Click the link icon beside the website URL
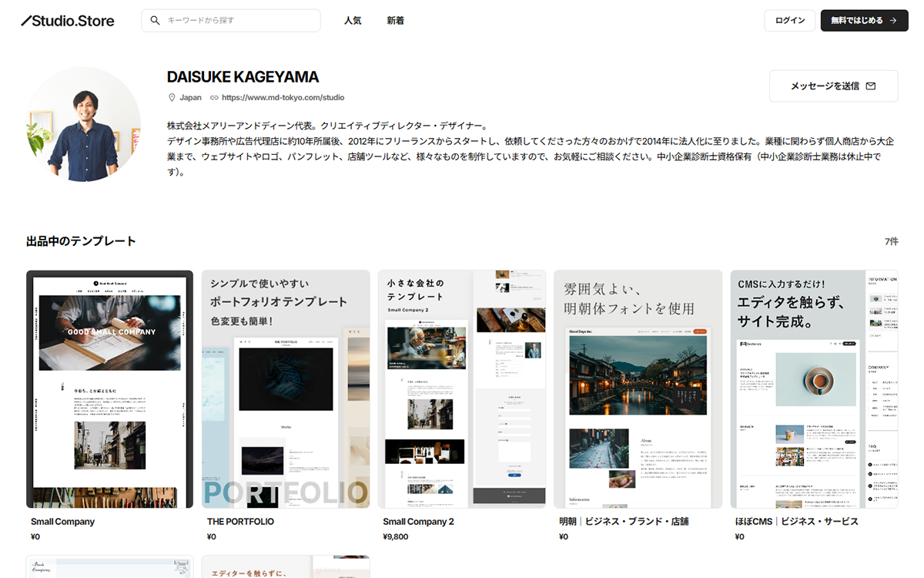The width and height of the screenshot is (924, 578). pos(214,98)
